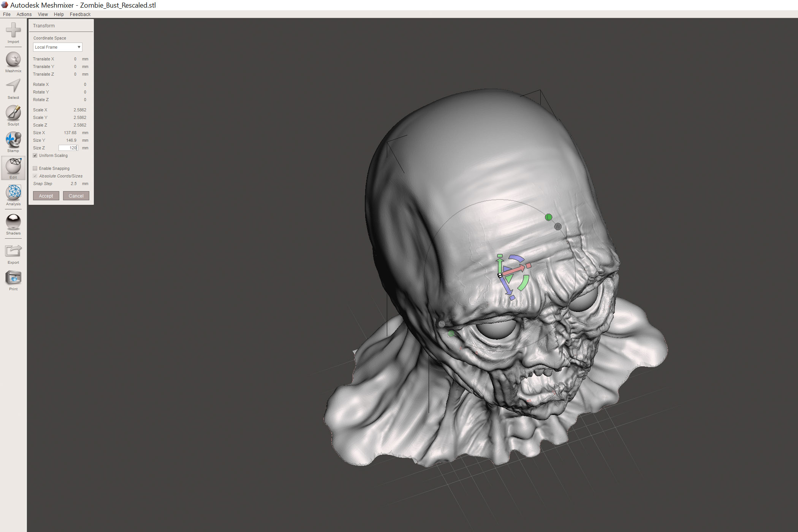Click the green L gizmo handle
This screenshot has width=798, height=532.
[548, 217]
